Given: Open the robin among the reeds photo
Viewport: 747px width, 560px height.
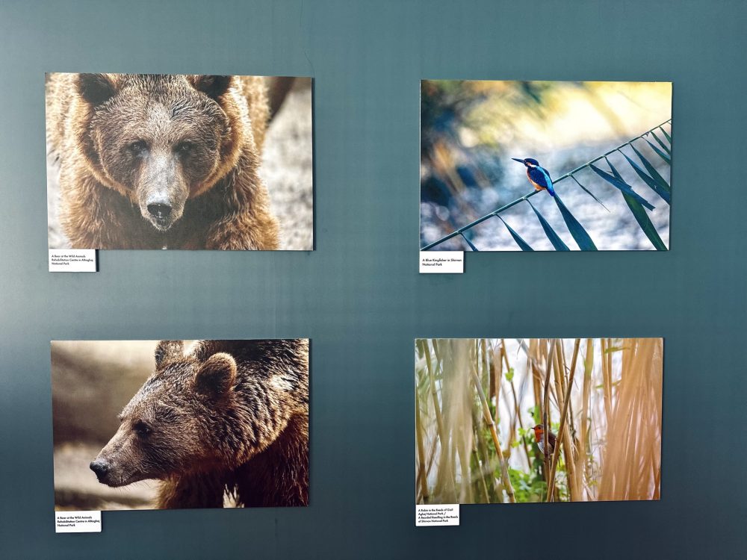Looking at the screenshot, I should tap(539, 420).
